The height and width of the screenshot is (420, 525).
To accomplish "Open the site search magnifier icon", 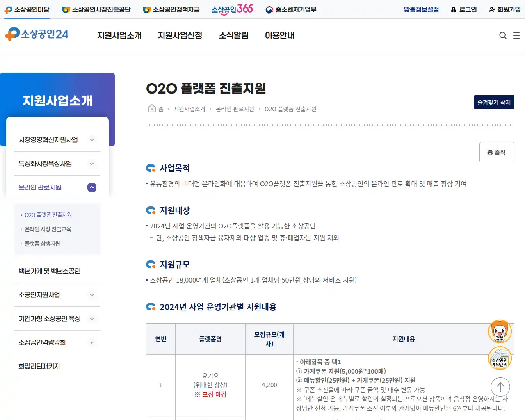I will click(x=503, y=35).
